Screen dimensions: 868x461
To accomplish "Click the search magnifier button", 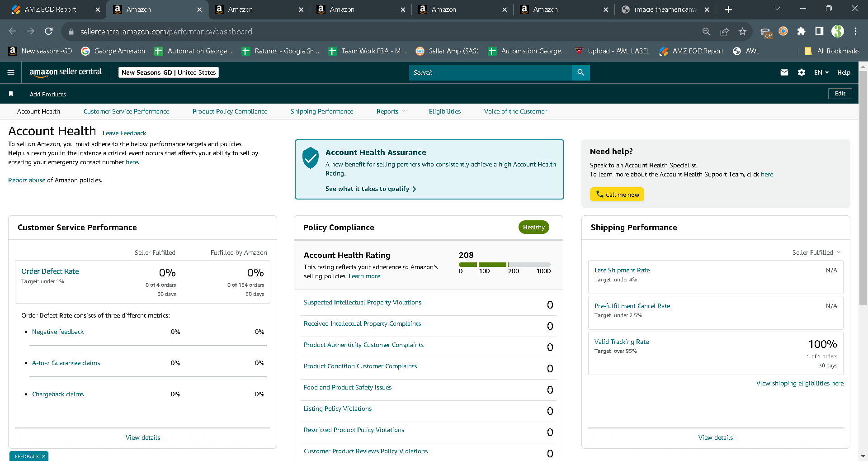I will click(581, 72).
